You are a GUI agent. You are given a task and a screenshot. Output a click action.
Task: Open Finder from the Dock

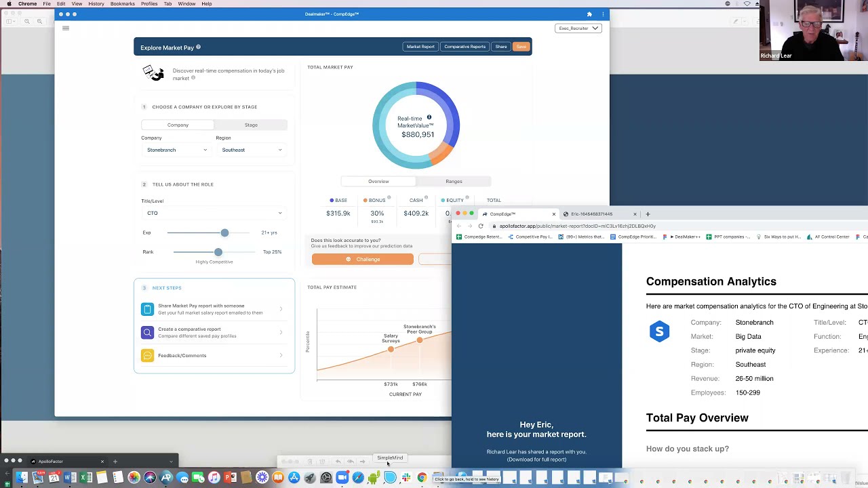[22, 479]
